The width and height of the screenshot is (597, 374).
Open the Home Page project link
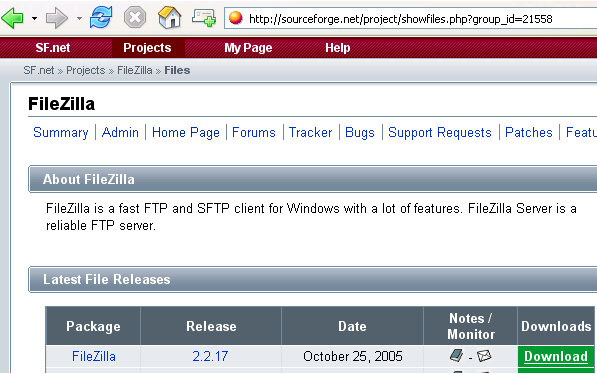(186, 133)
